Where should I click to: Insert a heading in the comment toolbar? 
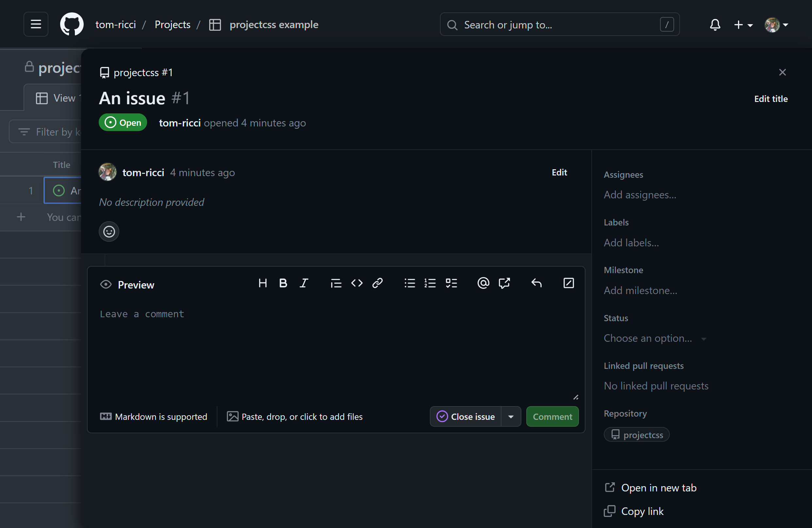tap(262, 283)
